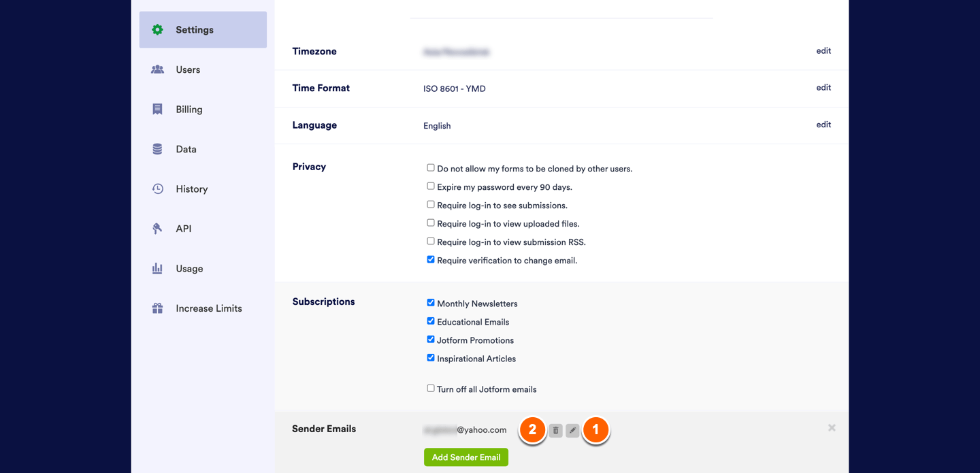Tick 'Turn off all Jotform emails'

click(x=431, y=389)
